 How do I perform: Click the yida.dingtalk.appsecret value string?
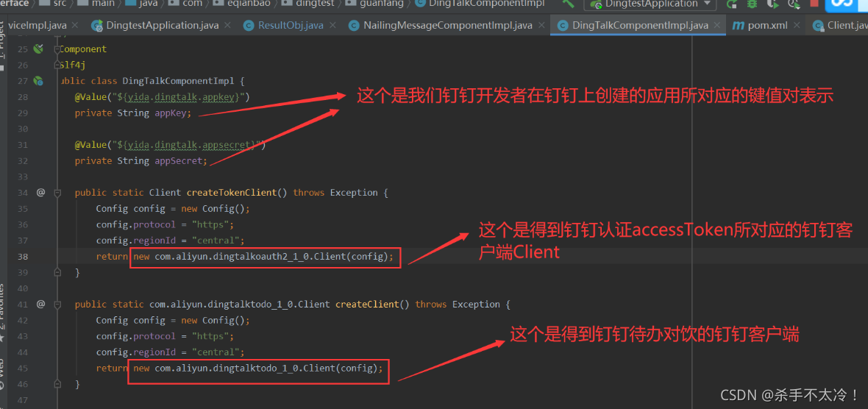tap(187, 145)
